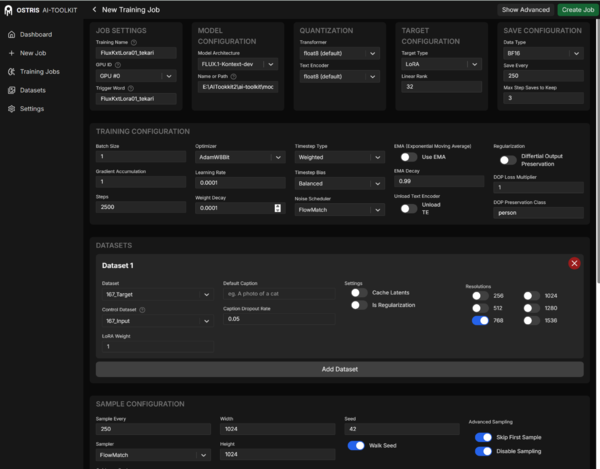The width and height of the screenshot is (600, 469).
Task: Click the back arrow beside New Training Job
Action: click(x=95, y=9)
